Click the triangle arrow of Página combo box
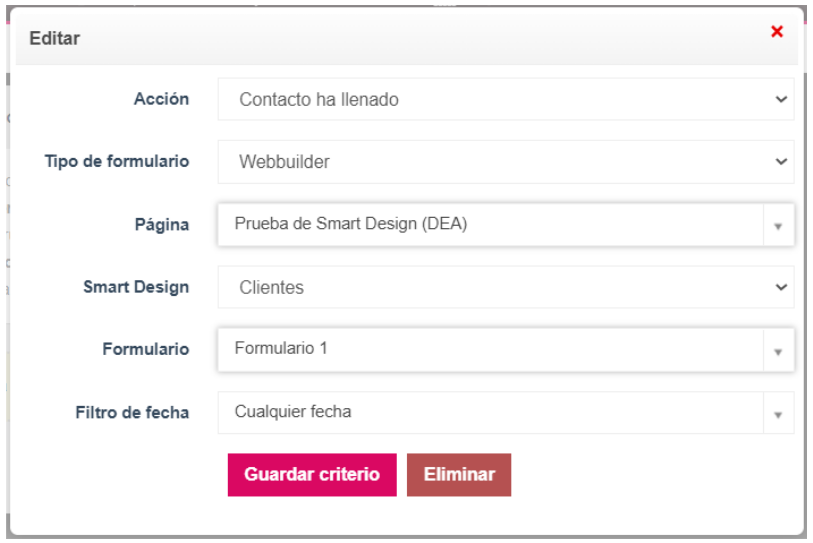This screenshot has height=543, width=813. 778,226
